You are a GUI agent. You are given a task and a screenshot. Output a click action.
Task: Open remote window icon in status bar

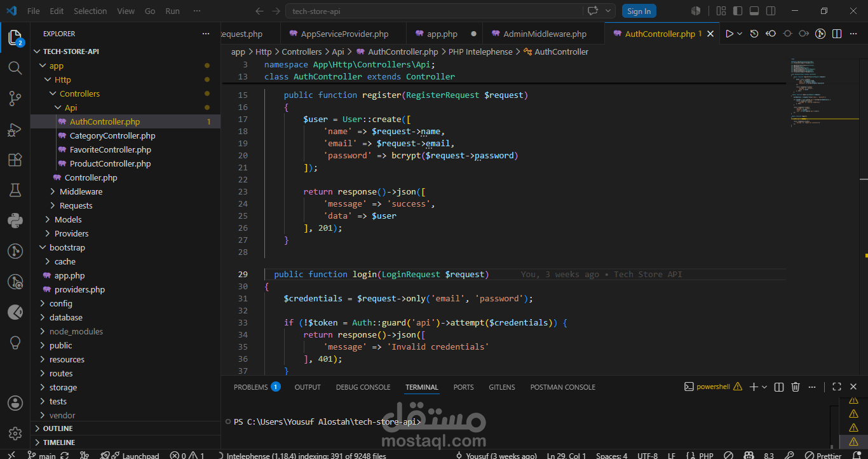pos(11,455)
